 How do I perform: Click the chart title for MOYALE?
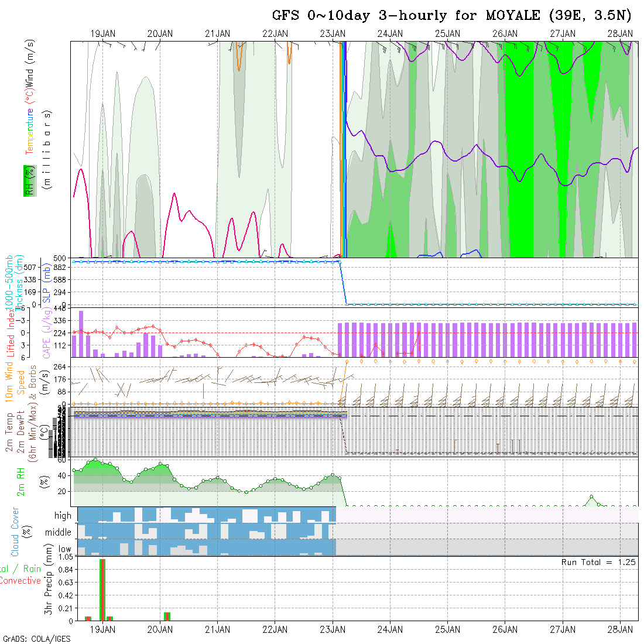[x=452, y=16]
